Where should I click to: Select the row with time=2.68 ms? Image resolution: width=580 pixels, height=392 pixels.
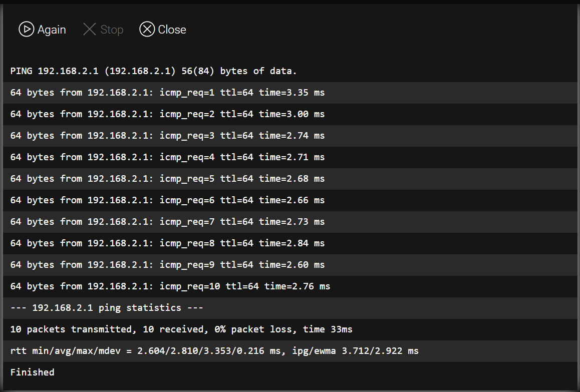pyautogui.click(x=290, y=179)
